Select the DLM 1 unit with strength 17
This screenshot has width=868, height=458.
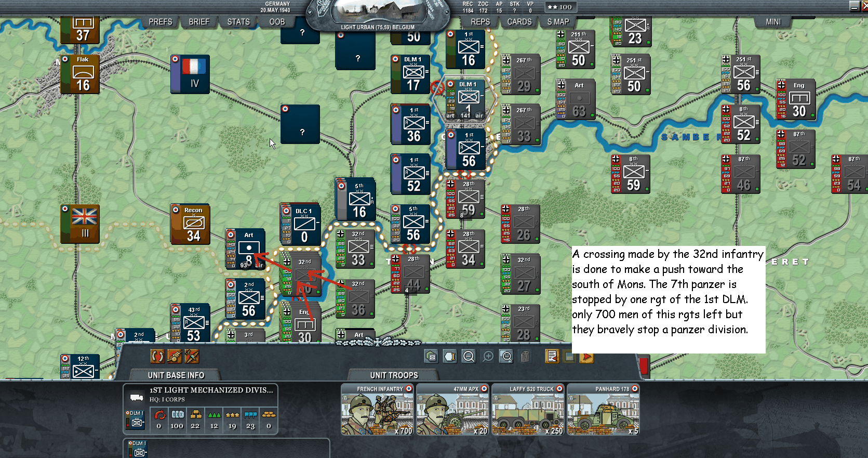tap(410, 74)
